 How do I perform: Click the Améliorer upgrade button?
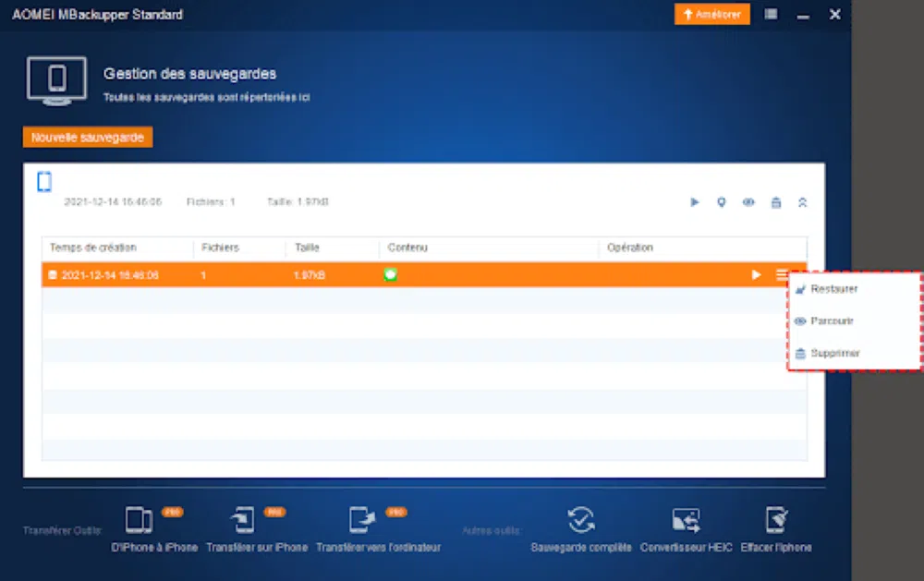[711, 14]
